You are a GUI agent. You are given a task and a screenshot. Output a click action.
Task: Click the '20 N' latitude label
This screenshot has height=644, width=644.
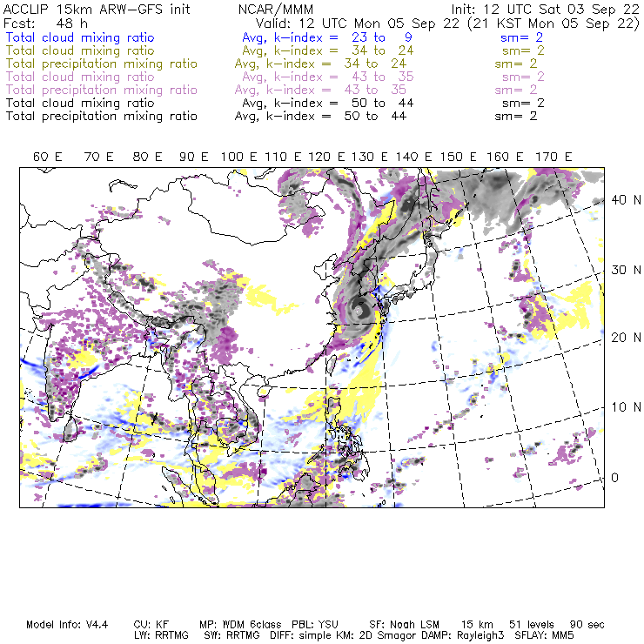(x=626, y=338)
